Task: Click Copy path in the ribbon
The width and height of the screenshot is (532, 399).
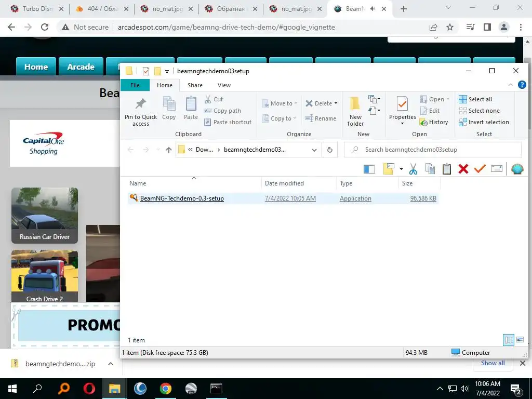Action: pyautogui.click(x=222, y=111)
